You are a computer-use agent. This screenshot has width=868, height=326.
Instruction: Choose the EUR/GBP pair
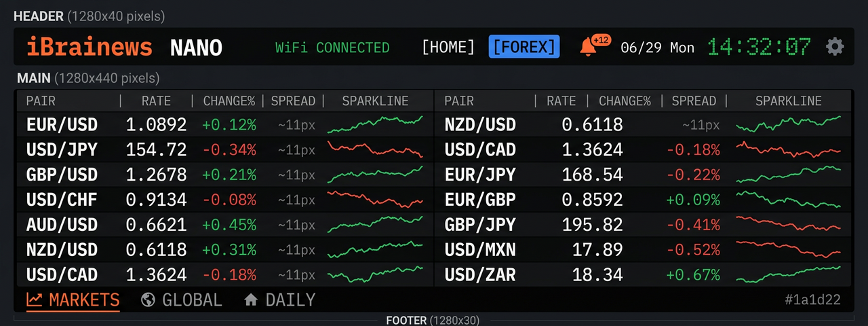(x=480, y=200)
